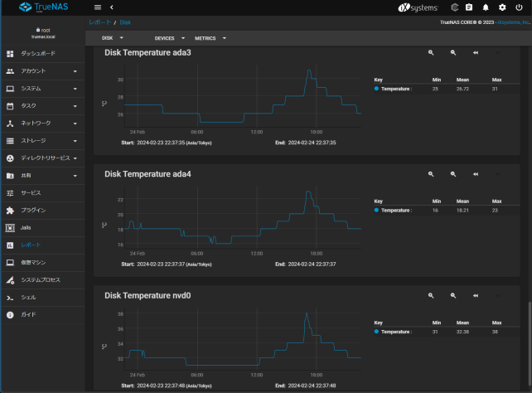Zoom in on nvd0 temperature chart

(x=431, y=296)
